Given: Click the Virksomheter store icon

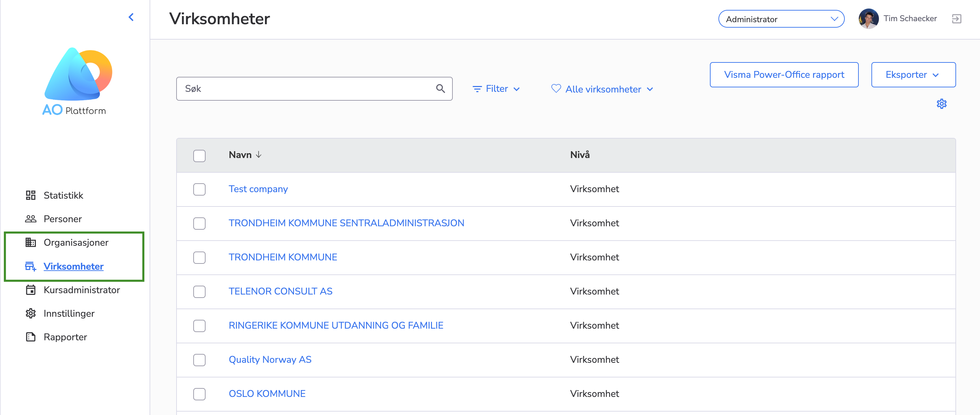Looking at the screenshot, I should pyautogui.click(x=30, y=266).
